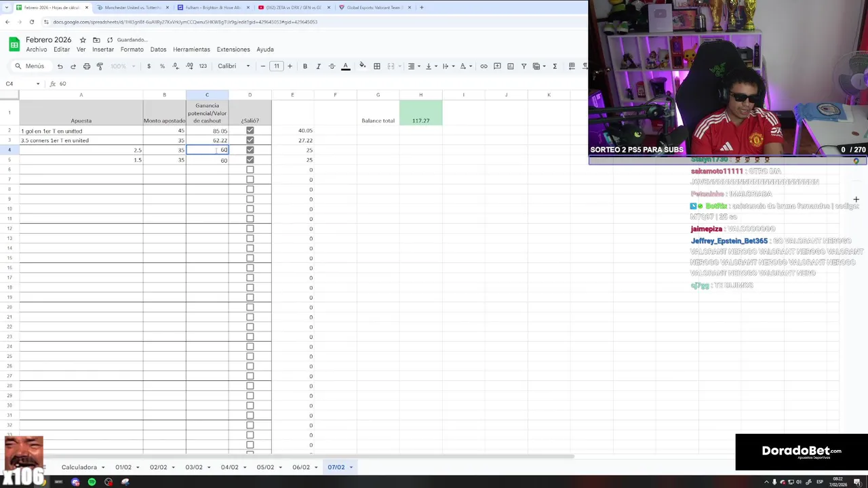Select the paint format tool

(x=100, y=66)
